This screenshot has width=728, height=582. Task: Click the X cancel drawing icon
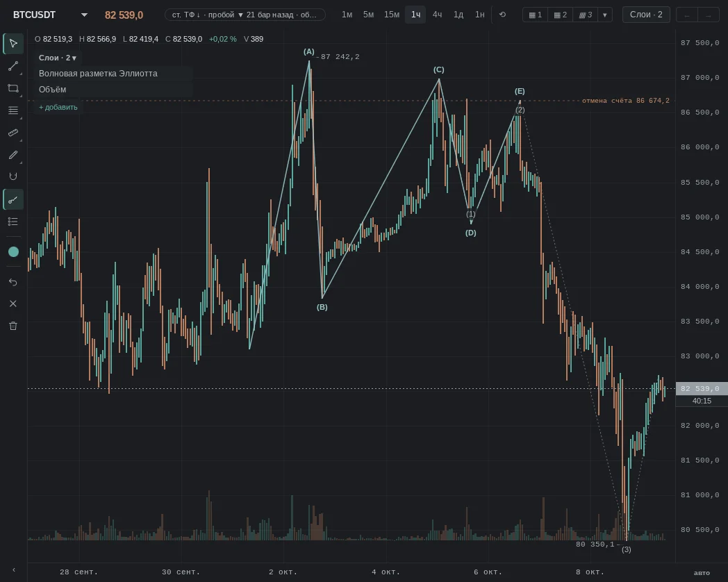click(13, 304)
